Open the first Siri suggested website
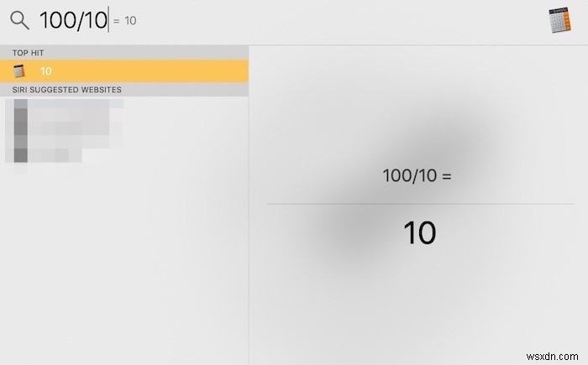The height and width of the screenshot is (365, 588). tap(76, 107)
